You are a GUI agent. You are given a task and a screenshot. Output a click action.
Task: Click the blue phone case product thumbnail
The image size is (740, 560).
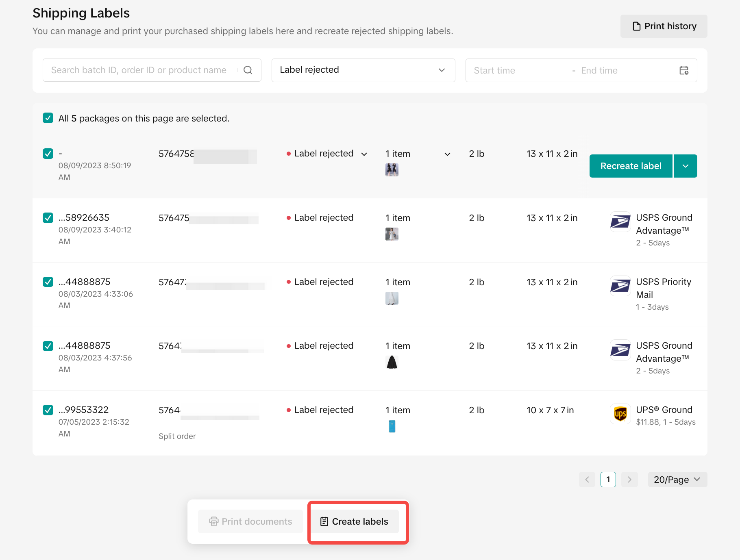[x=392, y=426]
